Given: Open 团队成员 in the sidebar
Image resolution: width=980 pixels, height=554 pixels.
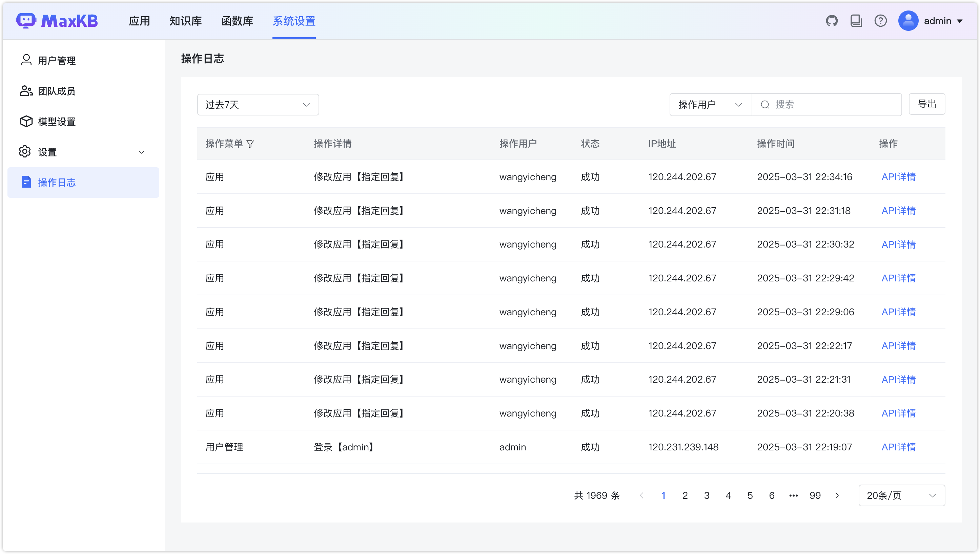Looking at the screenshot, I should click(56, 91).
